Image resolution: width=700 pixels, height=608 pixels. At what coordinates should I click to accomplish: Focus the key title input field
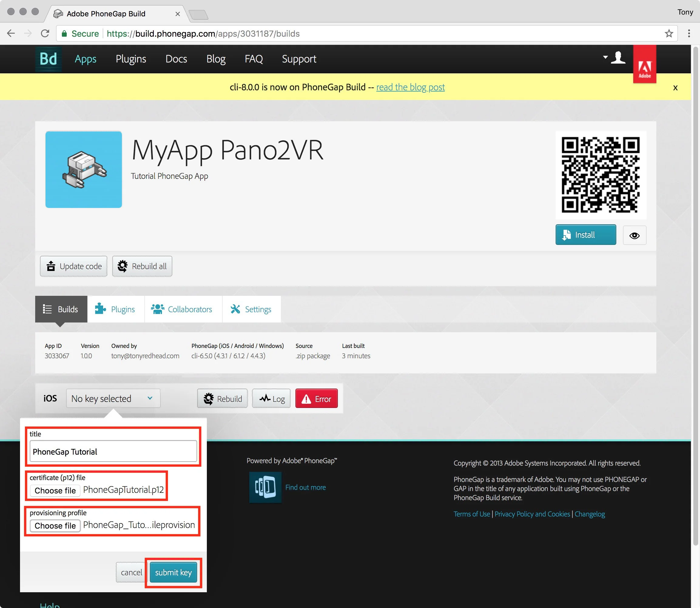click(113, 451)
